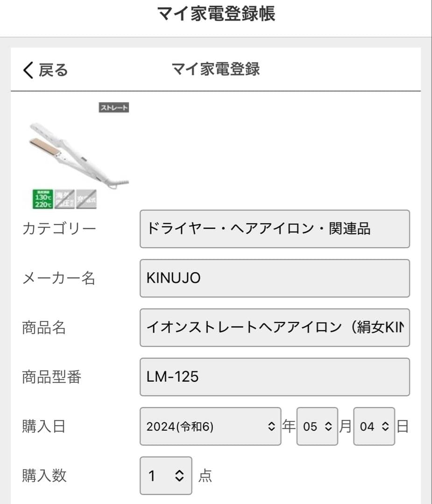Viewport: 432px width, 504px height.
Task: Click the ストレート badge above product image
Action: click(x=113, y=108)
